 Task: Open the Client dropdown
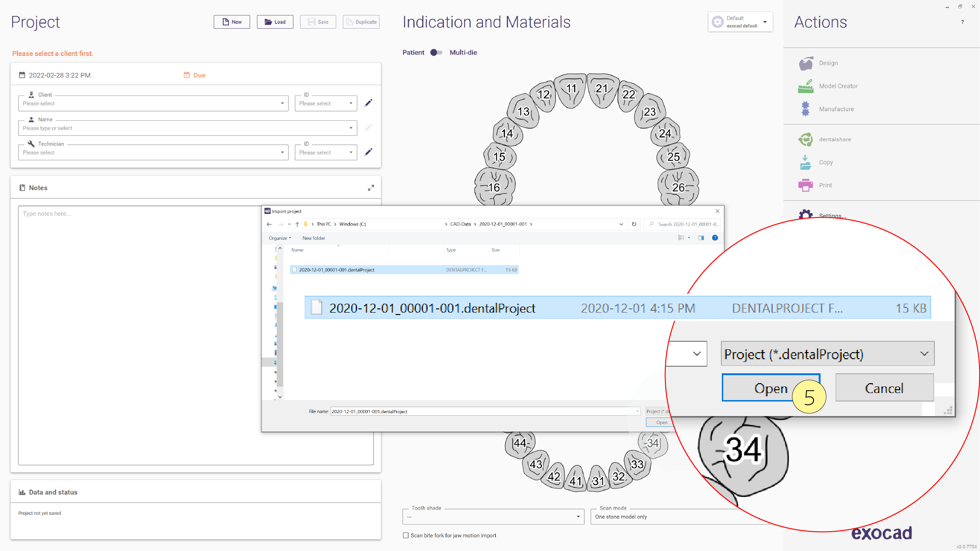click(x=153, y=103)
